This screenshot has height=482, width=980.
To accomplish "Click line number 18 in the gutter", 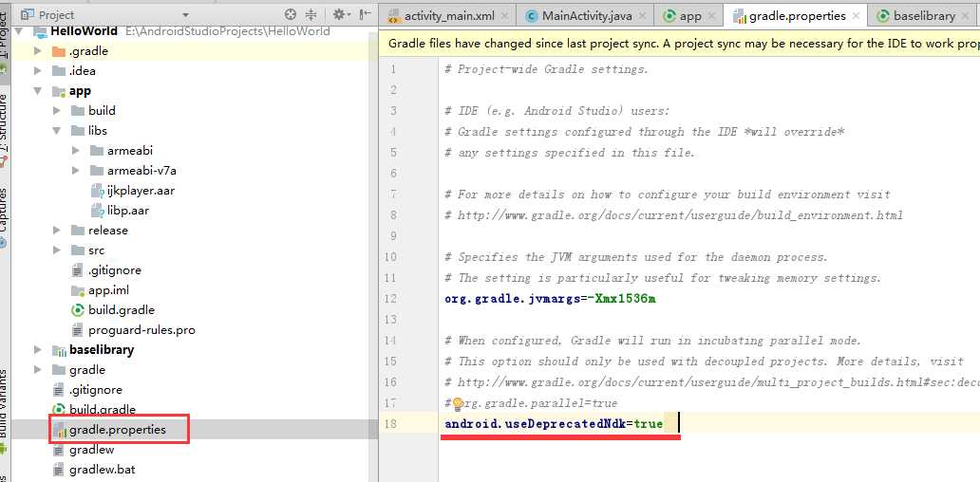I will point(390,424).
